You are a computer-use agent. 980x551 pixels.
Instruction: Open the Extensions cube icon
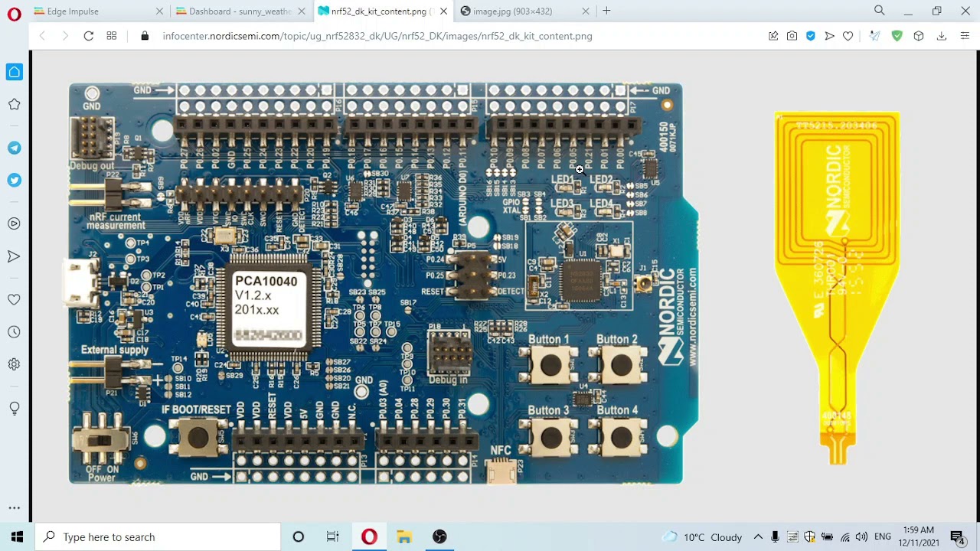tap(919, 36)
